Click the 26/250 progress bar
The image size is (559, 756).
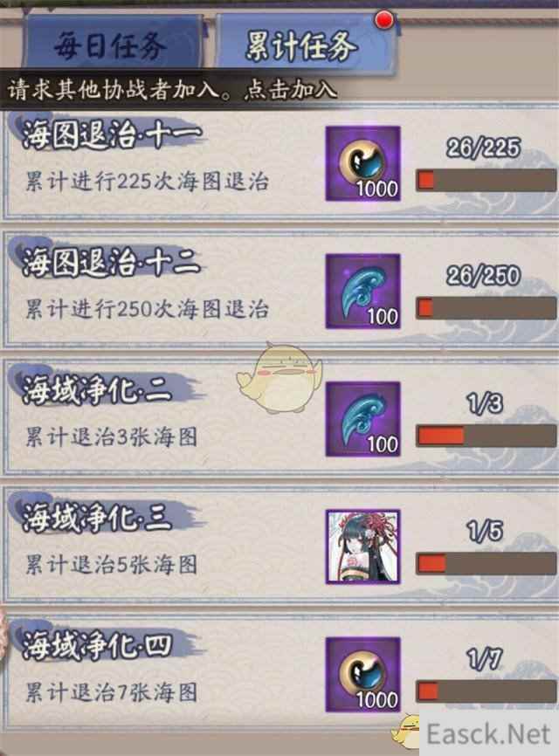[487, 308]
